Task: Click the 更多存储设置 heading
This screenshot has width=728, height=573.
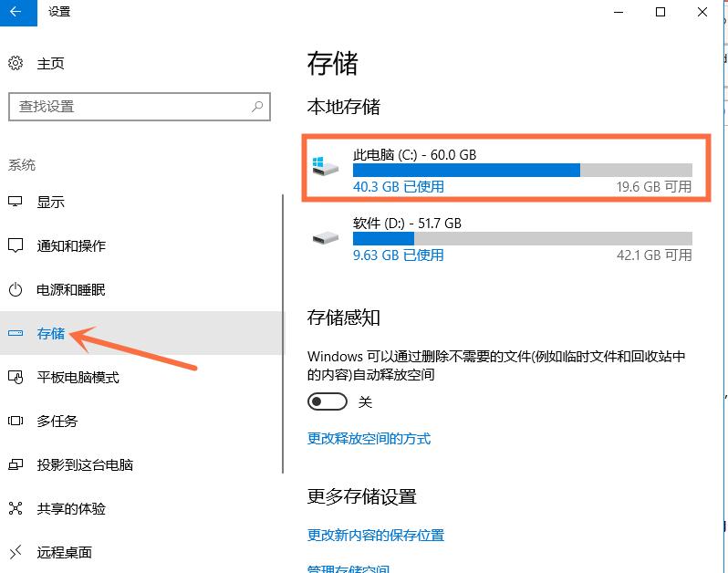Action: coord(361,496)
